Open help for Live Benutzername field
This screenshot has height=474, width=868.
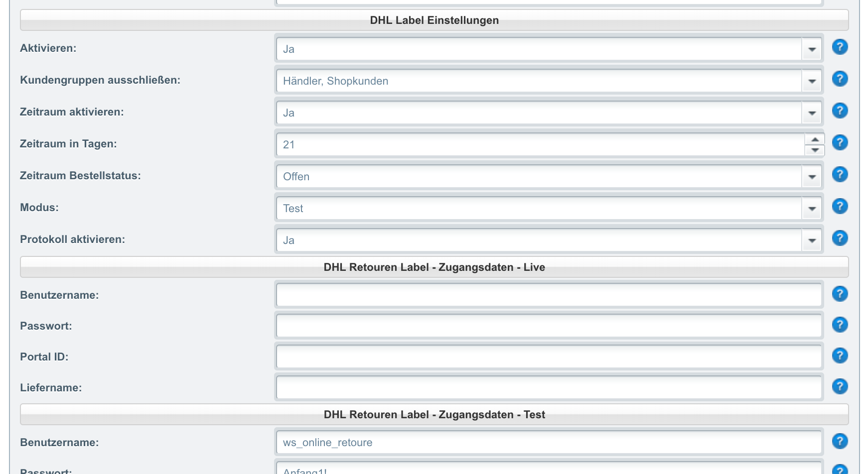point(840,294)
